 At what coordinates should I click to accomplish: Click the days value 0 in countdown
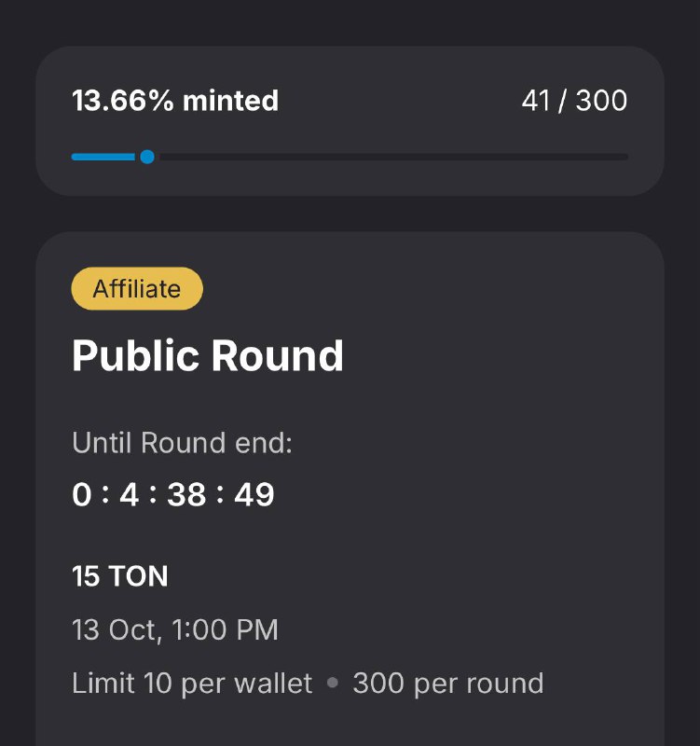coord(82,495)
